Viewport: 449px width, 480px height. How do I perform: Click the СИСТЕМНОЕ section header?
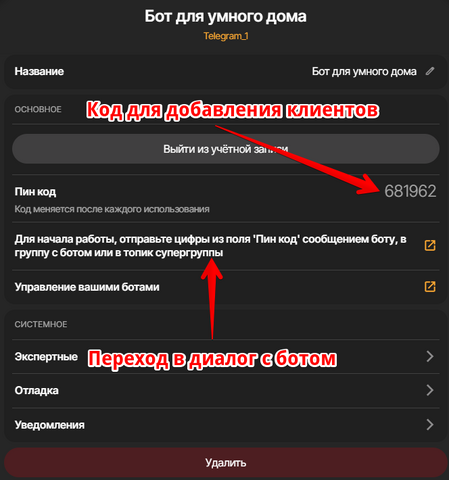(41, 324)
